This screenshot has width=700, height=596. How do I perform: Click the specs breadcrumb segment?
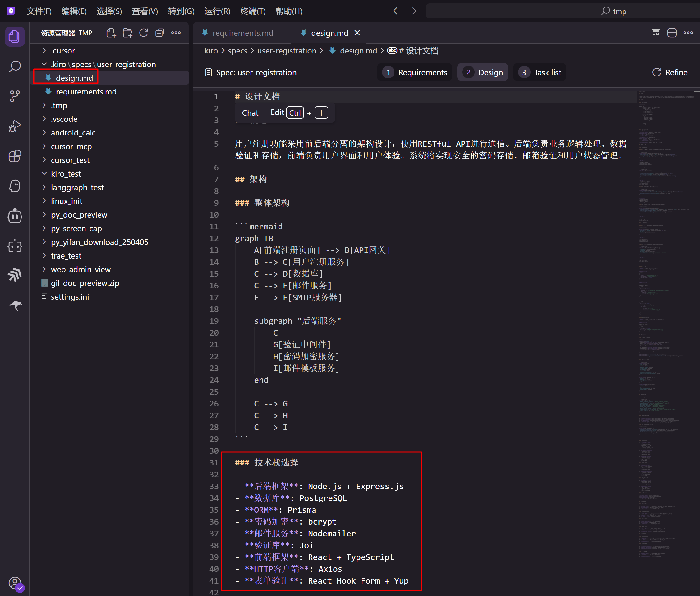237,51
